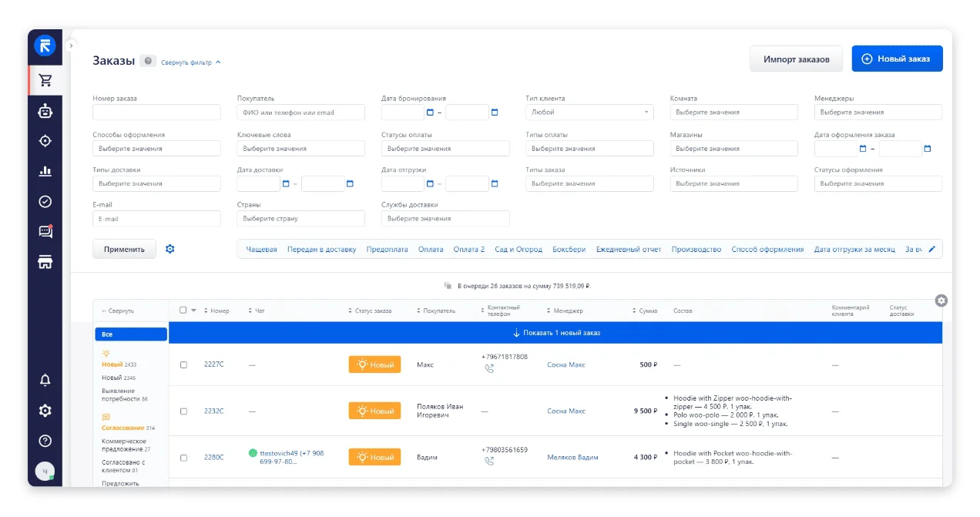The width and height of the screenshot is (980, 517).
Task: Open the robot automation icon in sidebar
Action: [x=45, y=111]
